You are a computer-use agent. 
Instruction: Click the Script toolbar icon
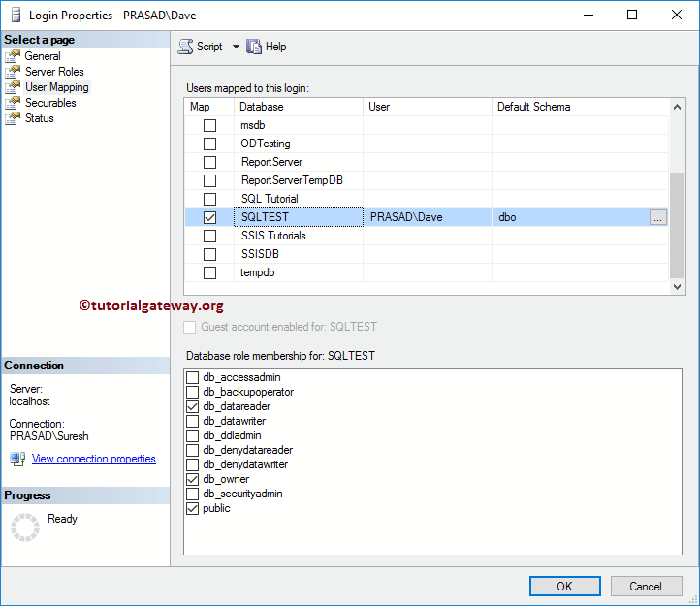point(185,47)
